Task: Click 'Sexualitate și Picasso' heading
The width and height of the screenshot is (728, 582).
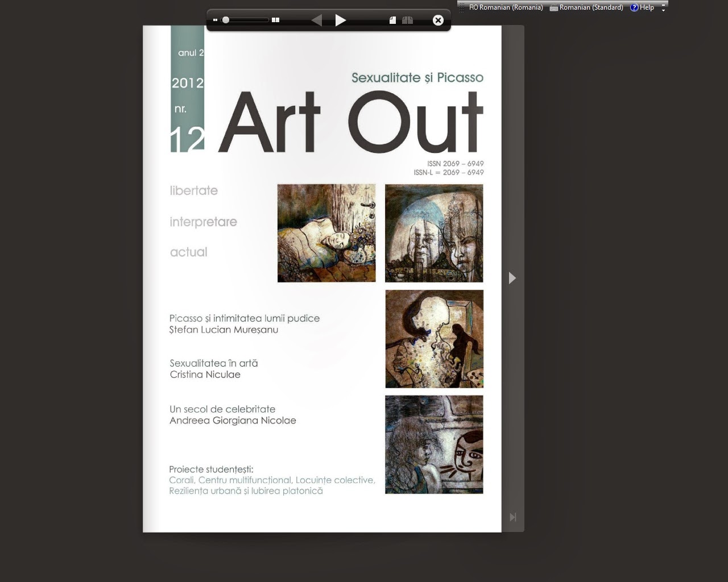Action: pos(417,78)
